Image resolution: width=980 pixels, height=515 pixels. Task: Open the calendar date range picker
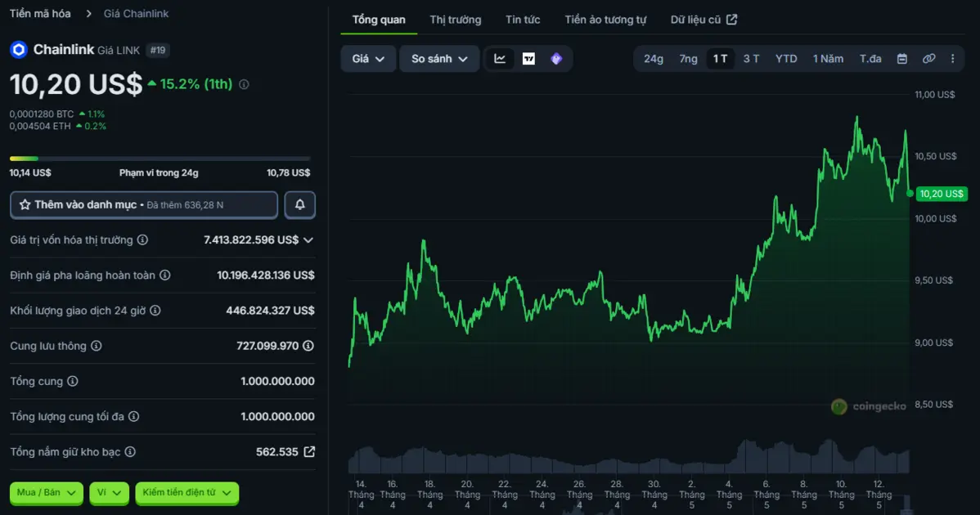point(901,59)
